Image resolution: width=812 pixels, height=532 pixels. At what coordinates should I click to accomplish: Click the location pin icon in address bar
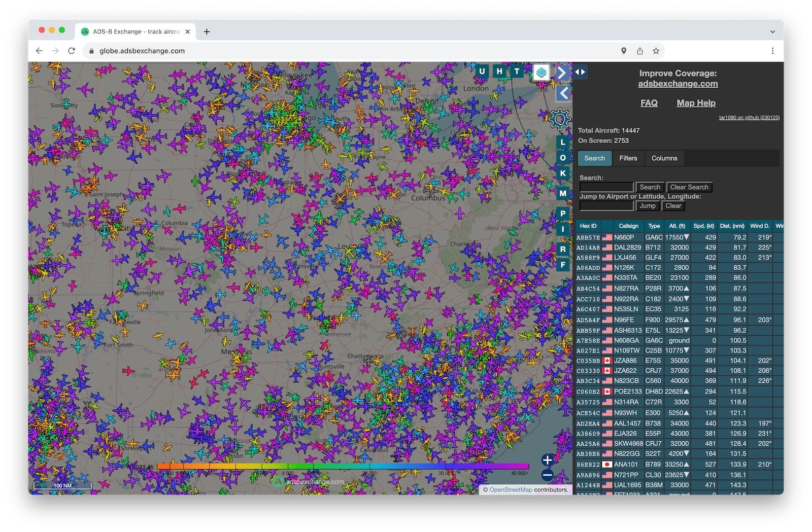pyautogui.click(x=624, y=51)
